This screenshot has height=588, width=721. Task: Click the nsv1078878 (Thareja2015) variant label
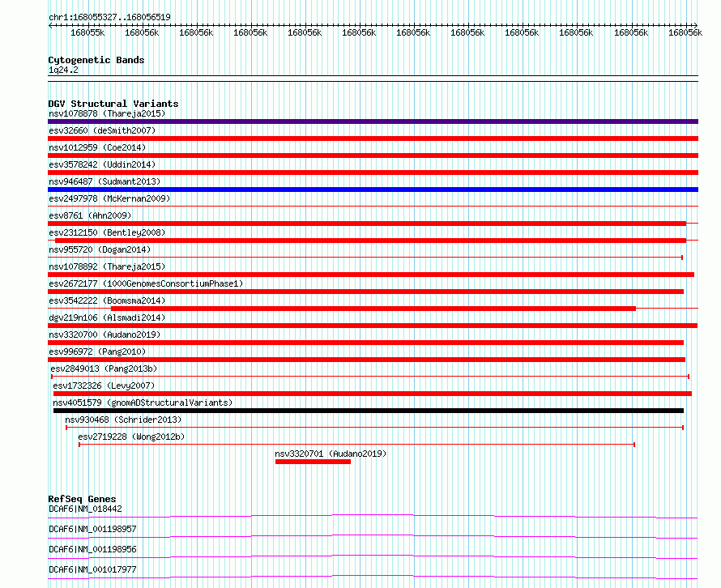coord(107,113)
